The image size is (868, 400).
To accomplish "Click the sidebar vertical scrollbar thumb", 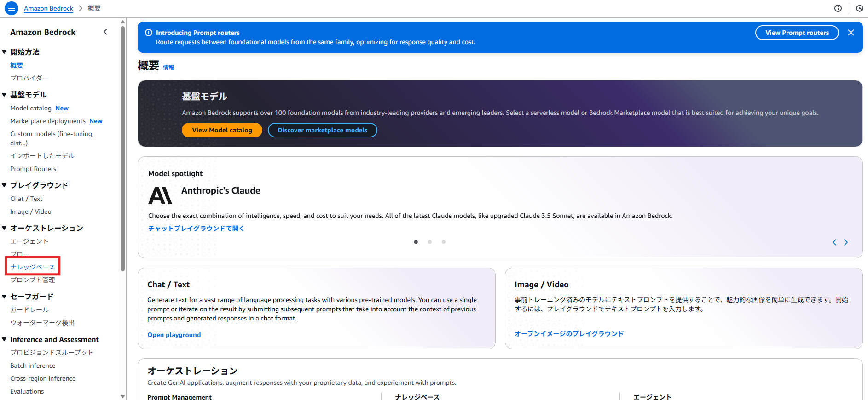I will click(122, 149).
